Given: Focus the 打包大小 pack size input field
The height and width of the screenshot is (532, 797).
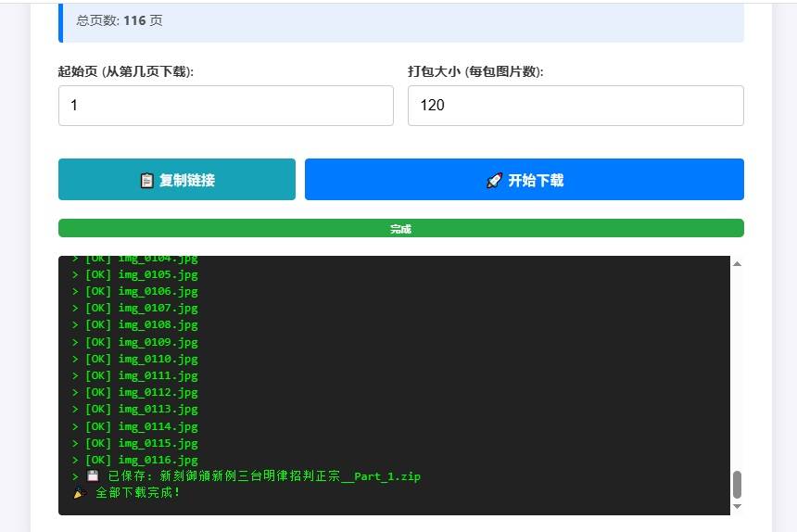Looking at the screenshot, I should 576,105.
